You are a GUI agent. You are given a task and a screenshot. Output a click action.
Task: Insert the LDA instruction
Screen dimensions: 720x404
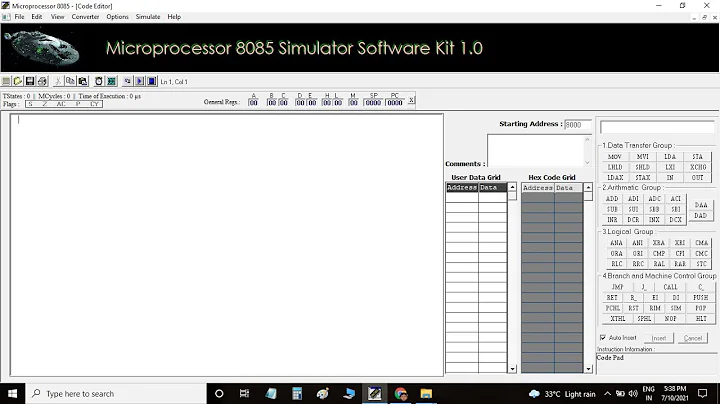tap(670, 157)
